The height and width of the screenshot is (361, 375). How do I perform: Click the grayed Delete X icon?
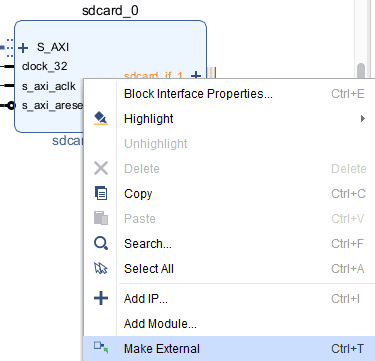click(101, 168)
